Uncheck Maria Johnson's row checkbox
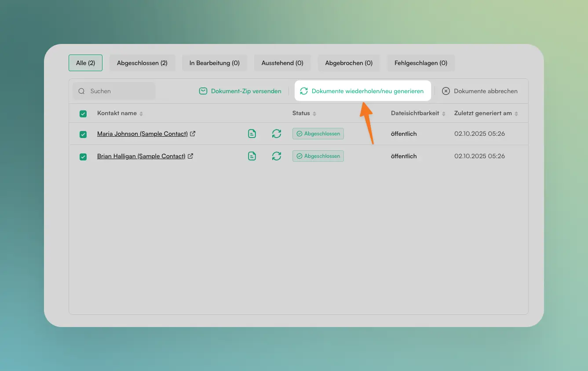Viewport: 588px width, 371px height. pos(83,134)
